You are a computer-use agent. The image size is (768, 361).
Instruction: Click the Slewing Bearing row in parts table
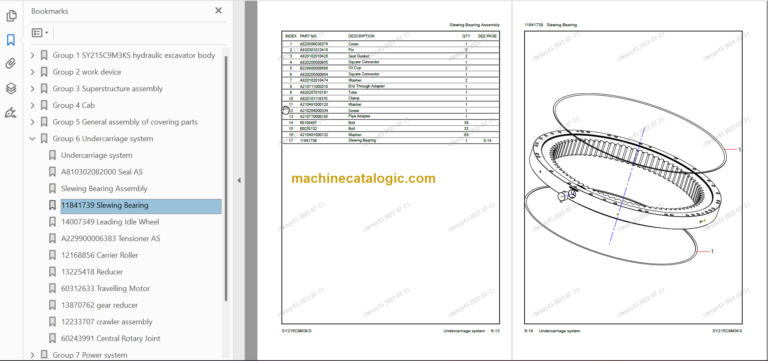pos(390,141)
